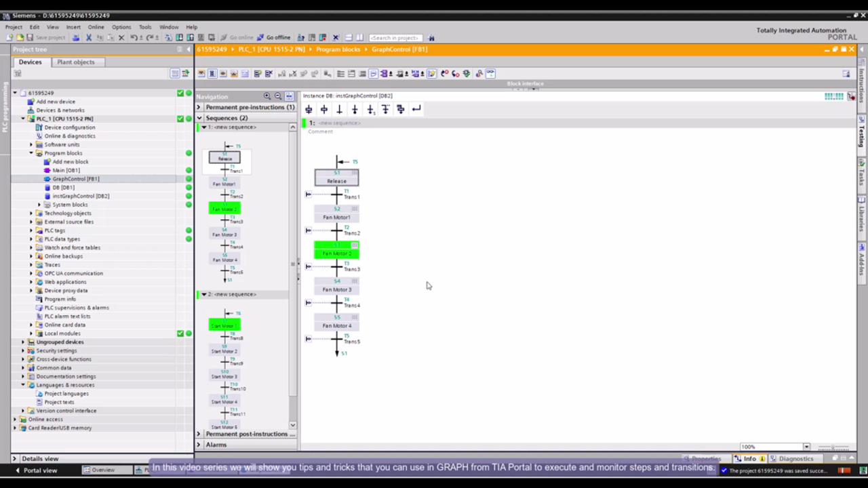
Task: Click the Undo icon in main toolbar
Action: pos(134,38)
